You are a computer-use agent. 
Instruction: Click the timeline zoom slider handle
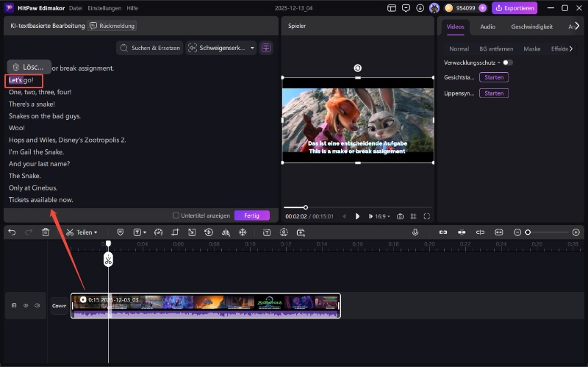[x=528, y=232]
